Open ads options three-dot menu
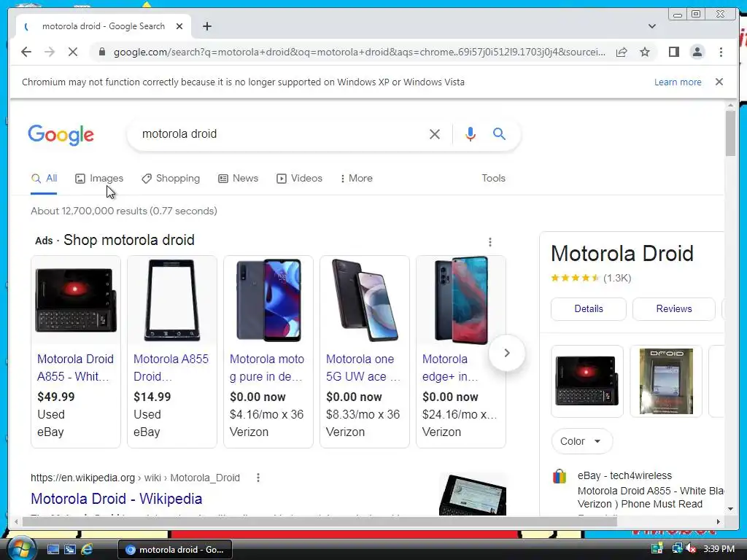Viewport: 747px width, 560px height. click(489, 242)
